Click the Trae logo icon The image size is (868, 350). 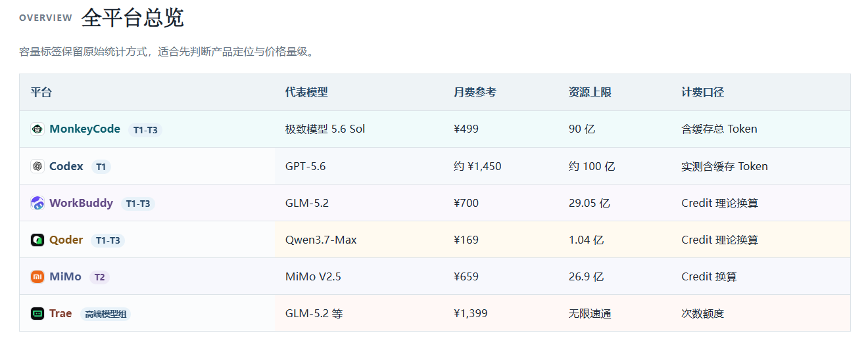[37, 313]
